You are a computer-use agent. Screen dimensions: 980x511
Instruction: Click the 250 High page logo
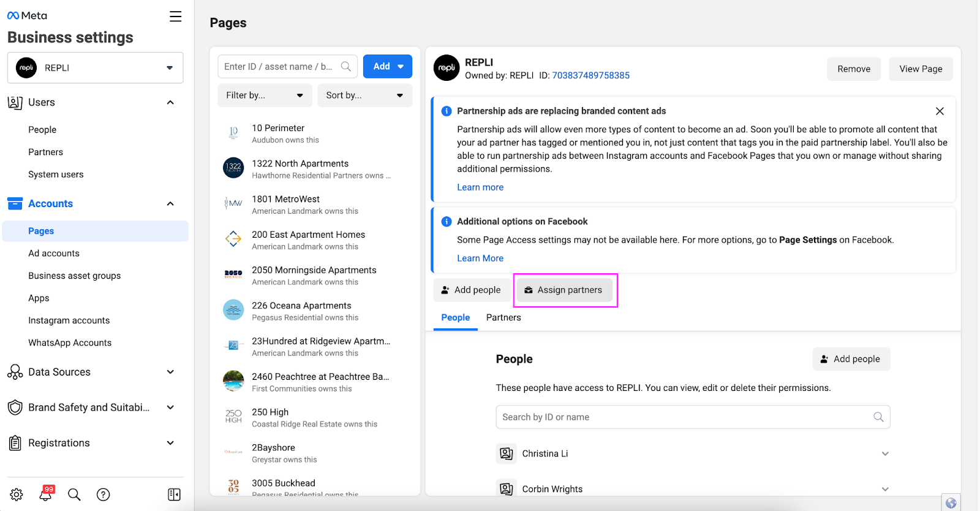pyautogui.click(x=233, y=416)
